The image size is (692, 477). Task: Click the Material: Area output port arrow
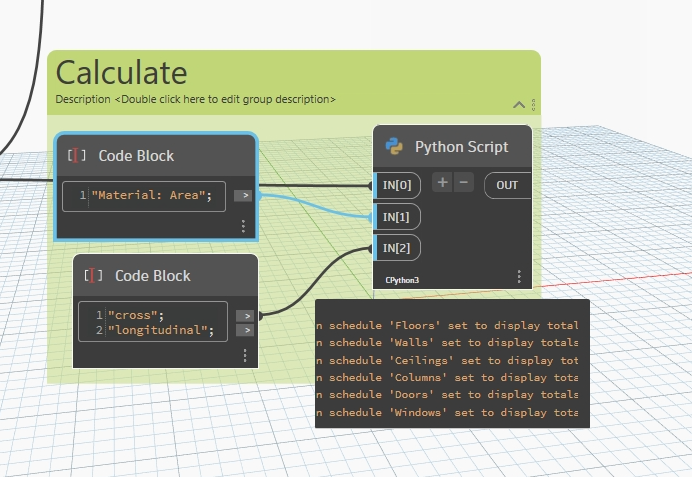click(243, 195)
